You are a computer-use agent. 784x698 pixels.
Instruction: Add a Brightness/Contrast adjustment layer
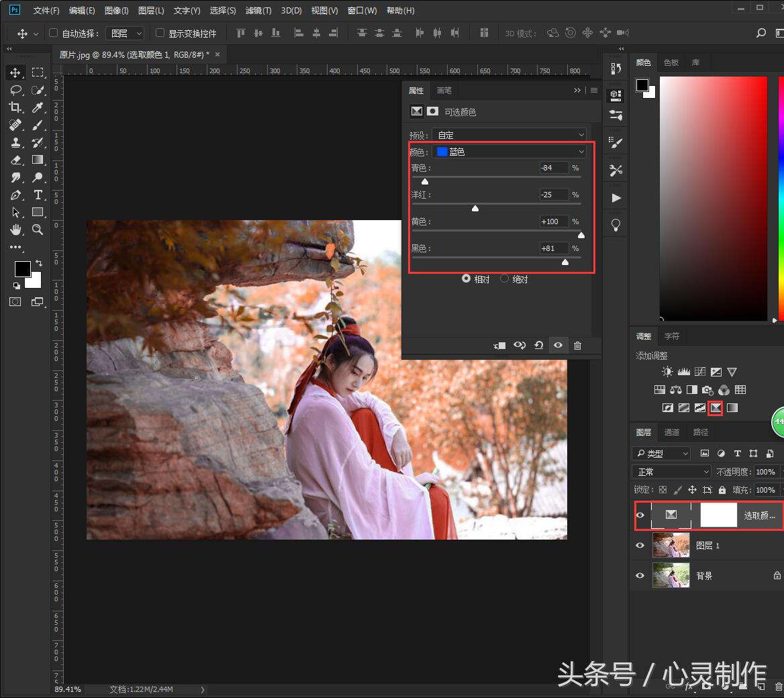click(667, 371)
